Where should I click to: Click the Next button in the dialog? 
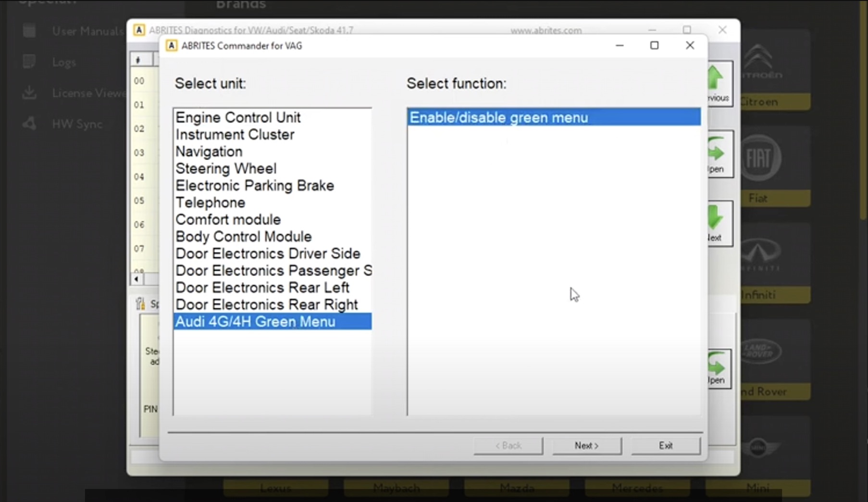click(586, 446)
